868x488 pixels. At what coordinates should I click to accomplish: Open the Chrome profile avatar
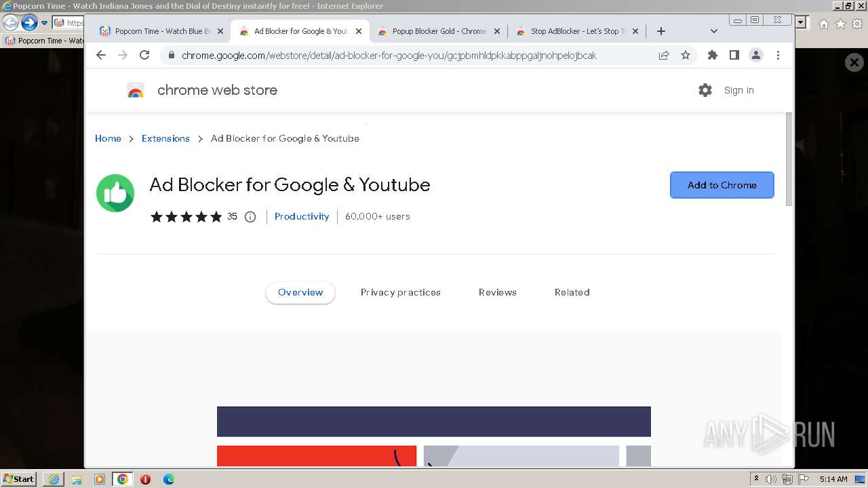coord(756,56)
